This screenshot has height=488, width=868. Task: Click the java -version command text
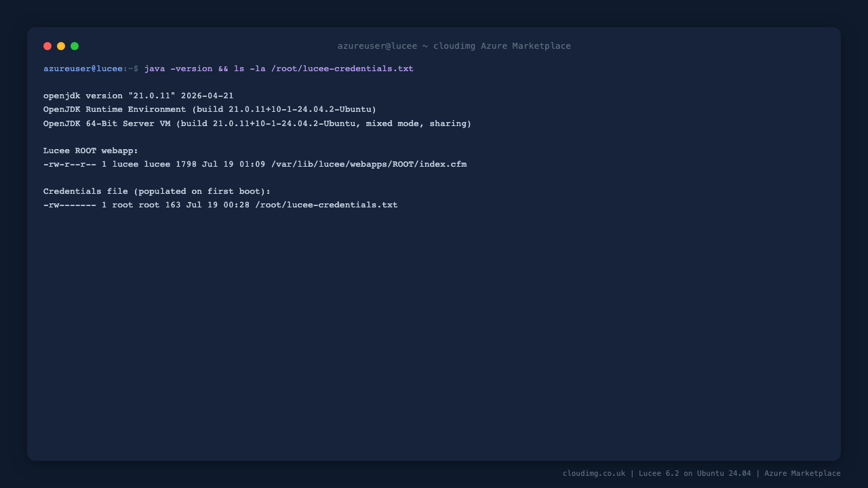pos(279,69)
